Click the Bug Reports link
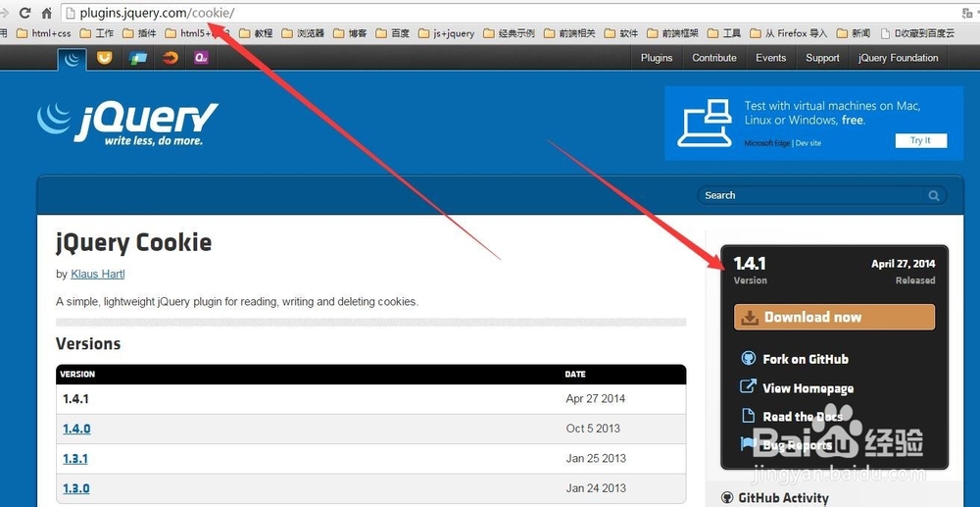This screenshot has height=507, width=980. [797, 445]
